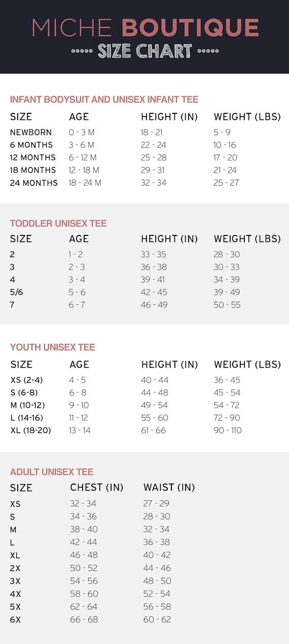Select the 90 - 110 youth weight value
This screenshot has width=289, height=644.
[x=228, y=430]
